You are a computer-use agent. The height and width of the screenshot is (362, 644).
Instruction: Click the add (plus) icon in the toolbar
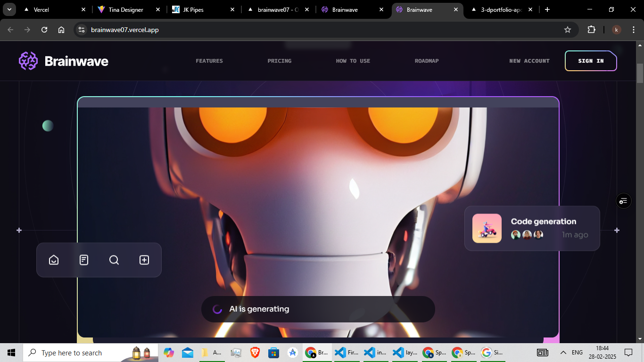click(144, 260)
